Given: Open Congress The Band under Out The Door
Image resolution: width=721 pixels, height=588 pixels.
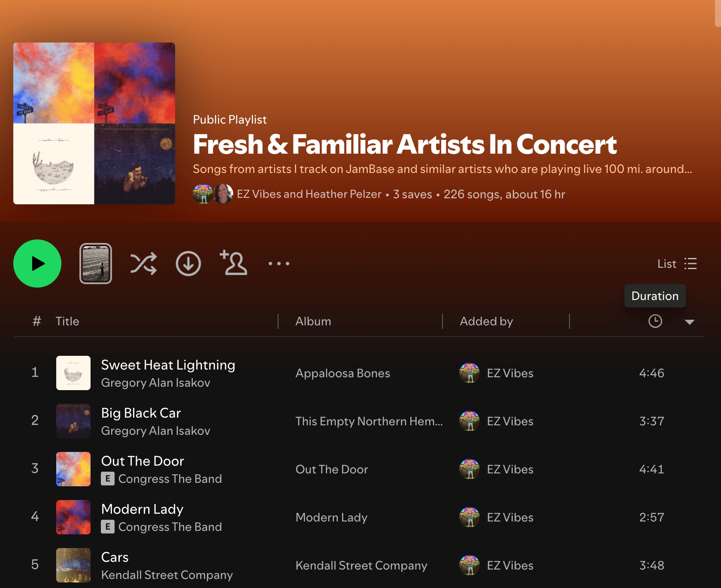Looking at the screenshot, I should 170,479.
